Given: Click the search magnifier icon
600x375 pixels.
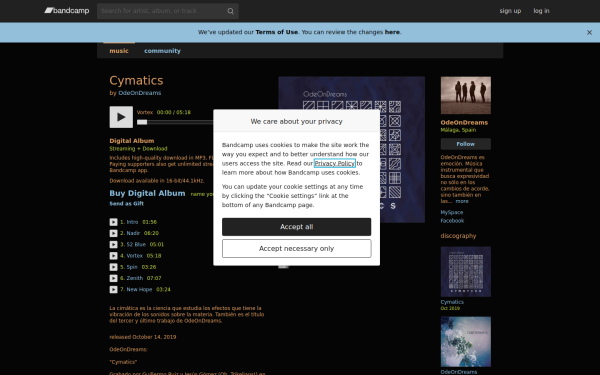Looking at the screenshot, I should pos(230,11).
